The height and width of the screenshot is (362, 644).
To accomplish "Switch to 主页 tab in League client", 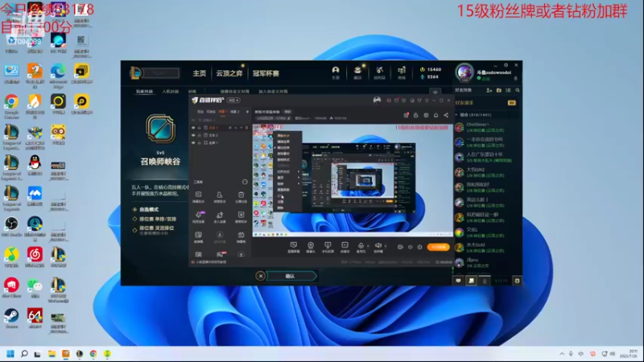I will (x=199, y=73).
